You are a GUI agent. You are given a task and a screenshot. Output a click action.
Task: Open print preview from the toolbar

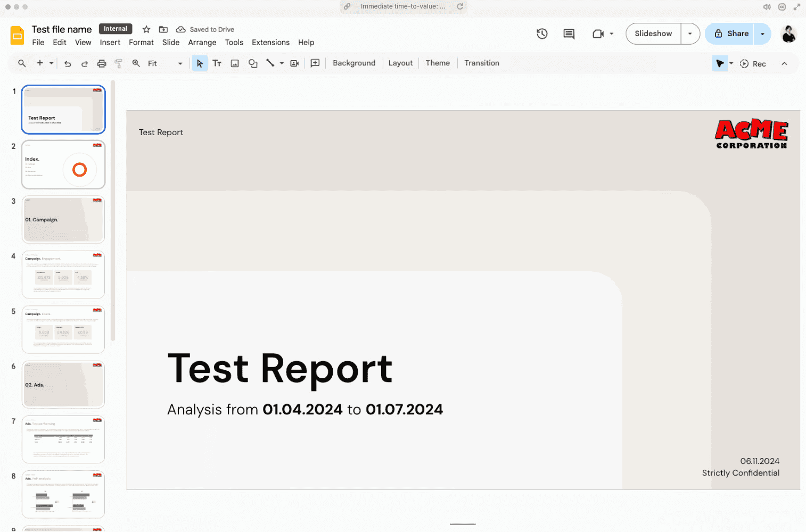coord(101,63)
